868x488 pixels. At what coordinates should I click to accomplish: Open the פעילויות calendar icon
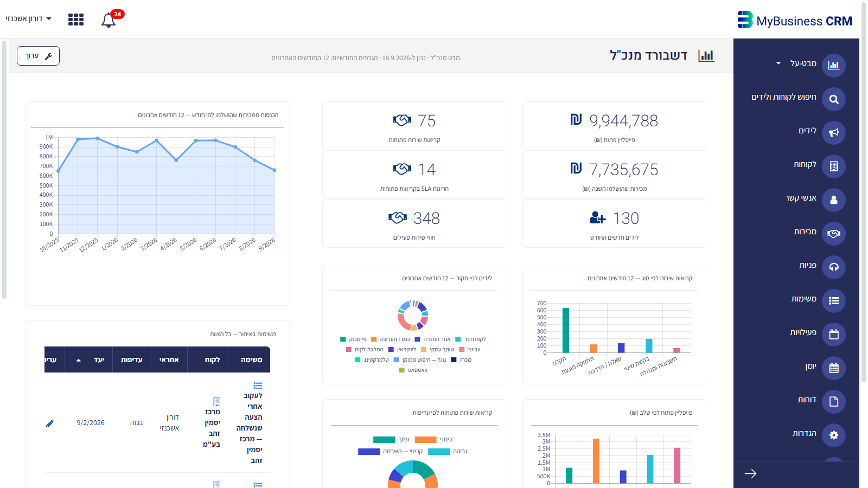(834, 335)
